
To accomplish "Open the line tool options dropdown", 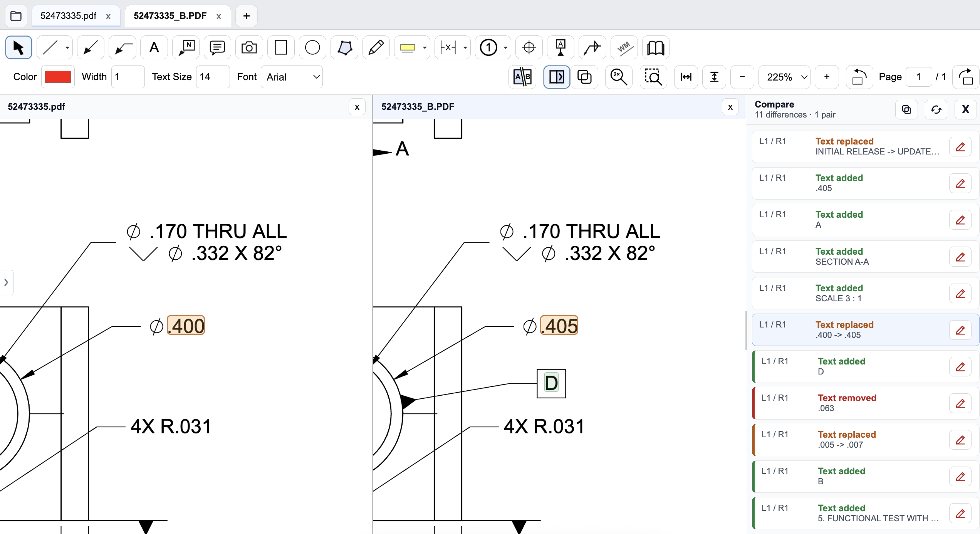I will click(67, 48).
